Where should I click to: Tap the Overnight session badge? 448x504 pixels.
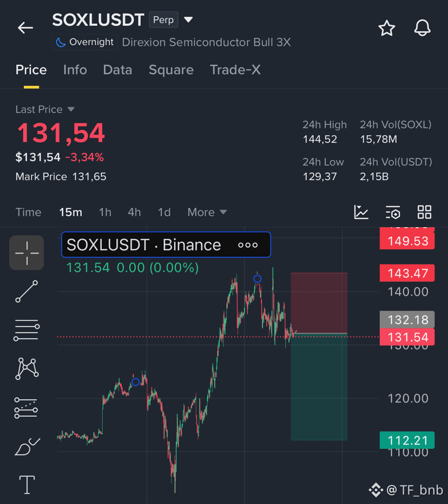coord(85,42)
